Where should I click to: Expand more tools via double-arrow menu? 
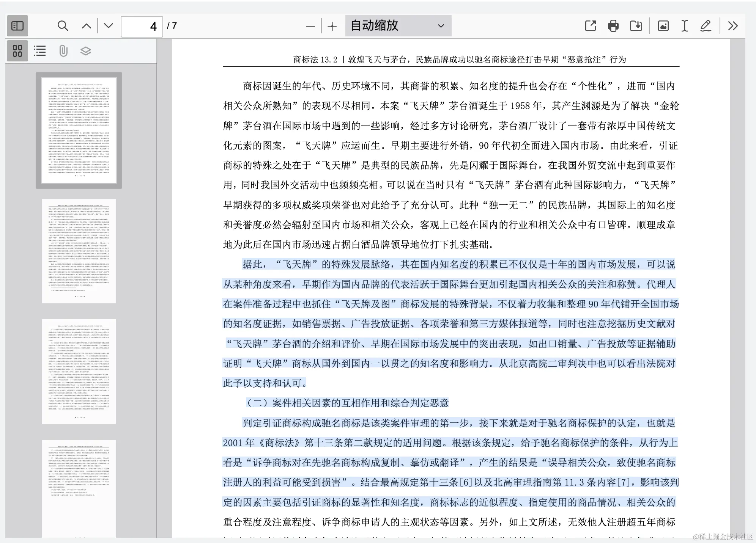732,26
